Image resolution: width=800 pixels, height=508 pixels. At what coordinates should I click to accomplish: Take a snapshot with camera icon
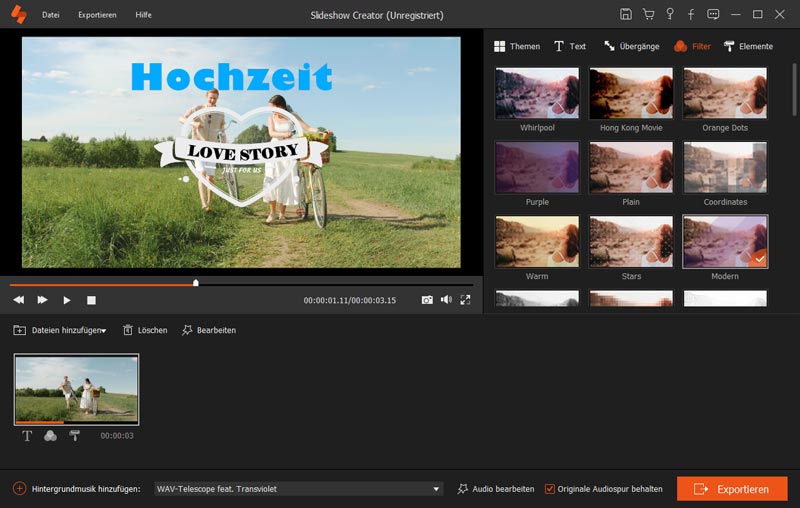tap(427, 300)
